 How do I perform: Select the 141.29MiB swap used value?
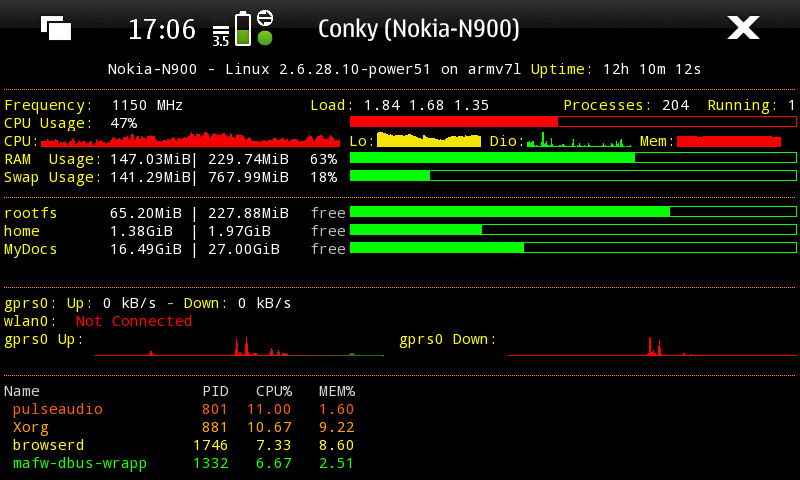pos(150,177)
